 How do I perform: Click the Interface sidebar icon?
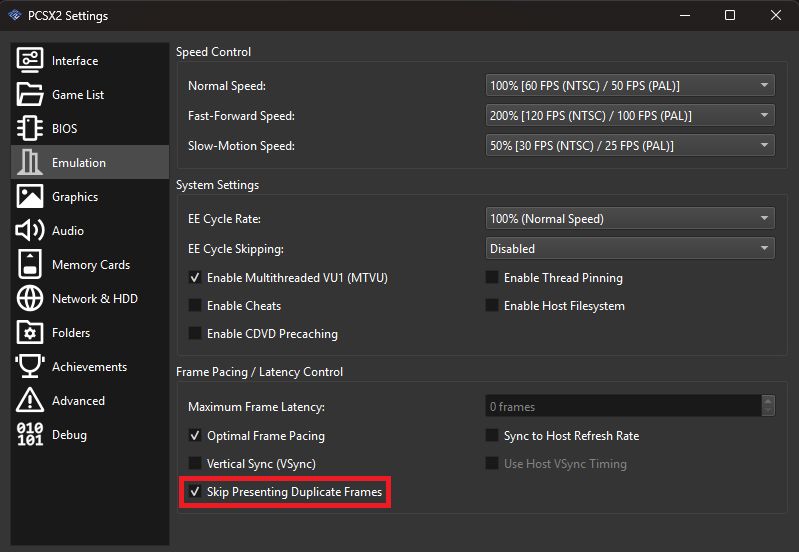[30, 60]
